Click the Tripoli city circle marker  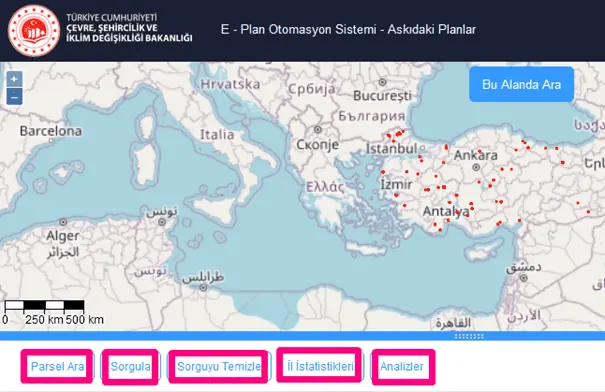tap(203, 287)
